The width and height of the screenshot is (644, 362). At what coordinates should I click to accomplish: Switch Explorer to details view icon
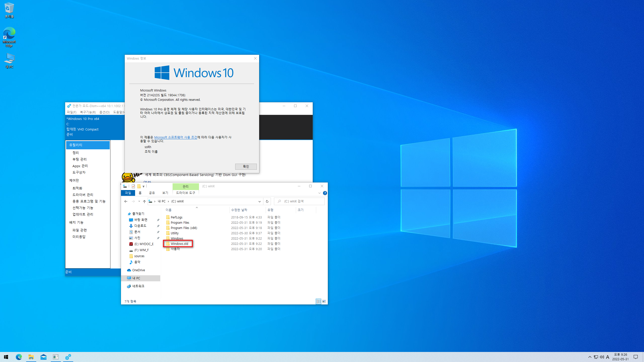click(x=318, y=301)
